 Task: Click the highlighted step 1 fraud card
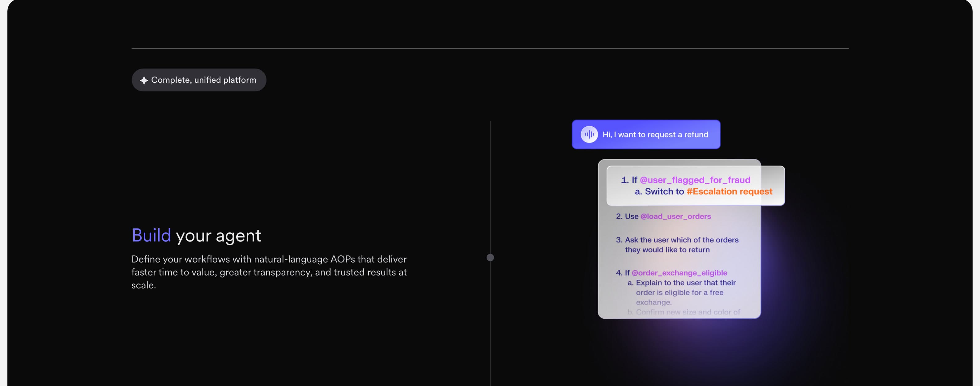(x=696, y=186)
